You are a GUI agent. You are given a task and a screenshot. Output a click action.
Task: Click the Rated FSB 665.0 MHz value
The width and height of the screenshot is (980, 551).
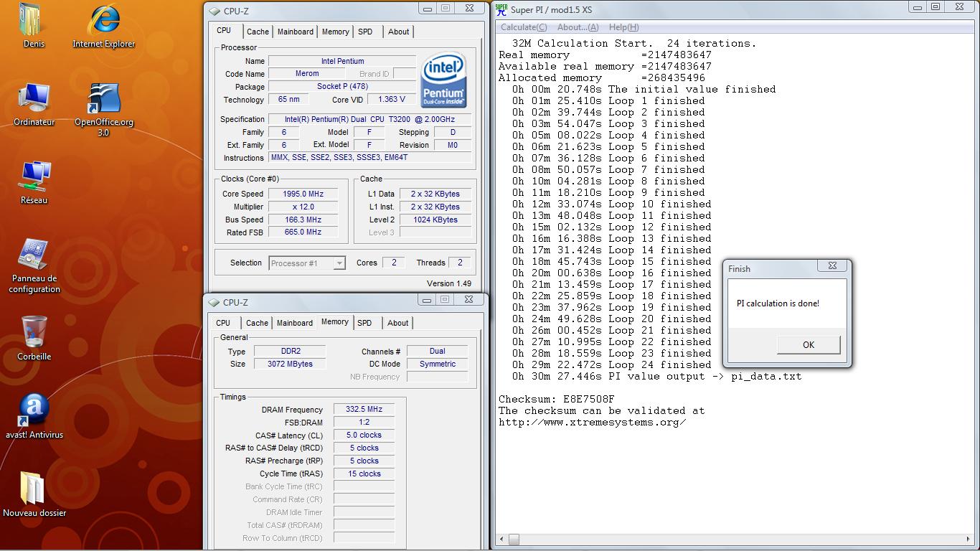coord(303,232)
